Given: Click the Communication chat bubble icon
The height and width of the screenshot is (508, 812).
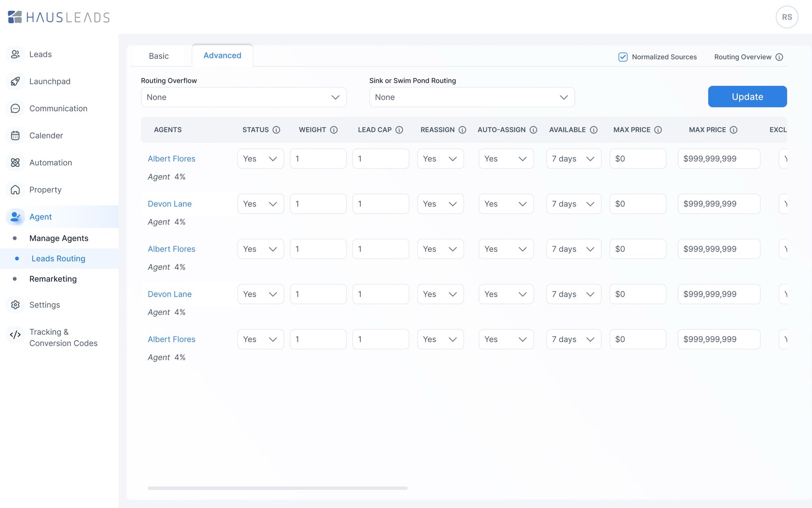Looking at the screenshot, I should (15, 109).
